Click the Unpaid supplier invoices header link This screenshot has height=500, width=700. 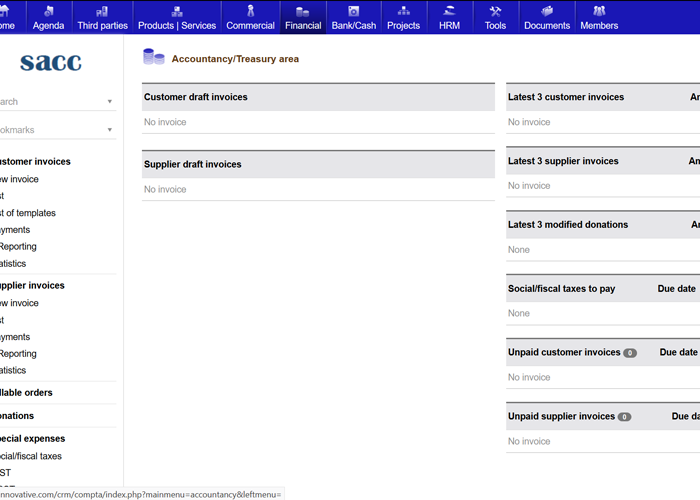click(x=561, y=416)
